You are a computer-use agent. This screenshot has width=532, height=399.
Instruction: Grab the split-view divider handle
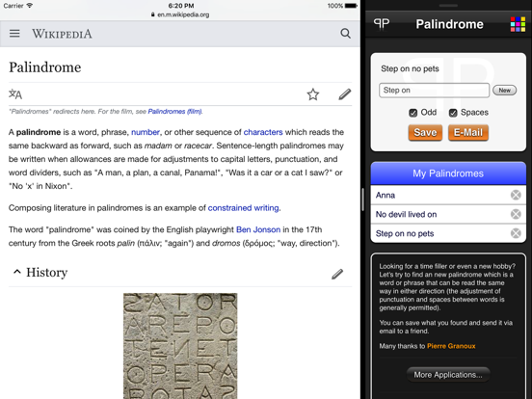click(362, 199)
